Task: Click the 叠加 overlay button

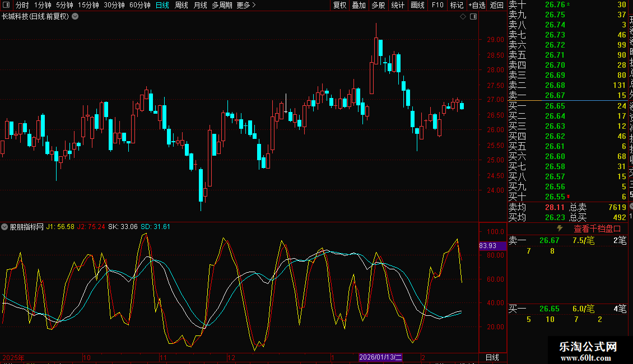Action: 359,5
